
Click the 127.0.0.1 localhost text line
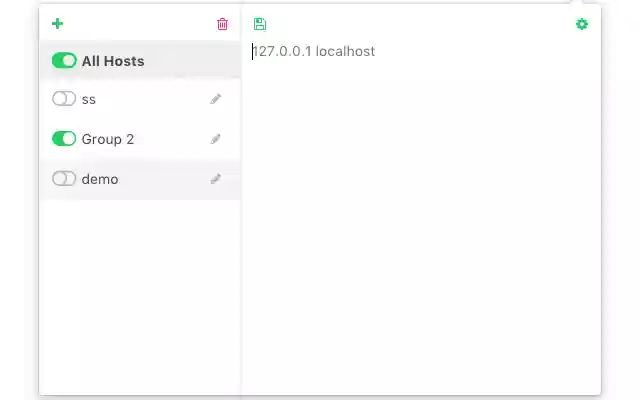click(314, 51)
